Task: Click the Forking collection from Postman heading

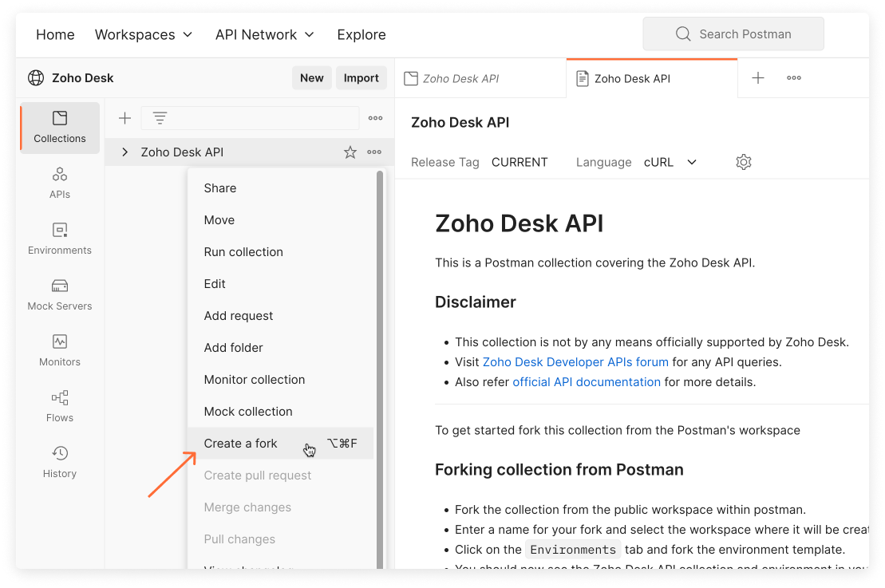Action: tap(559, 469)
